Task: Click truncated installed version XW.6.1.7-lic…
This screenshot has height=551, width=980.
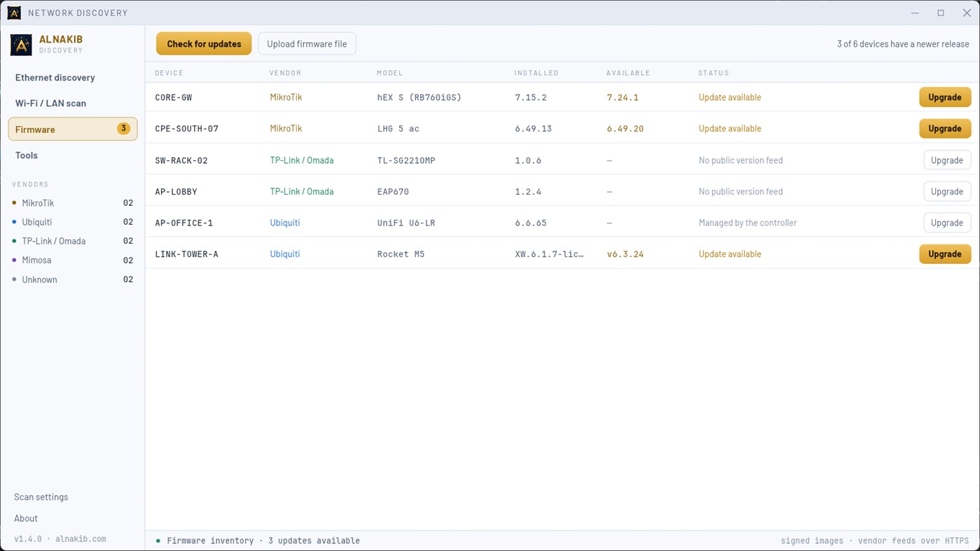Action: point(549,254)
